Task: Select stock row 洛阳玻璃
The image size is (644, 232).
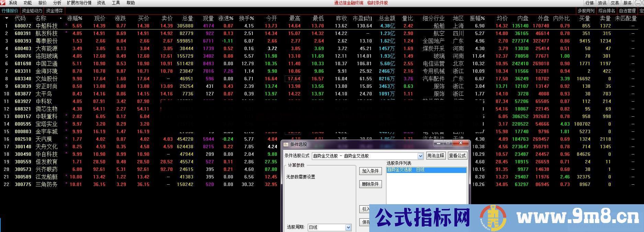Action: [x=47, y=56]
